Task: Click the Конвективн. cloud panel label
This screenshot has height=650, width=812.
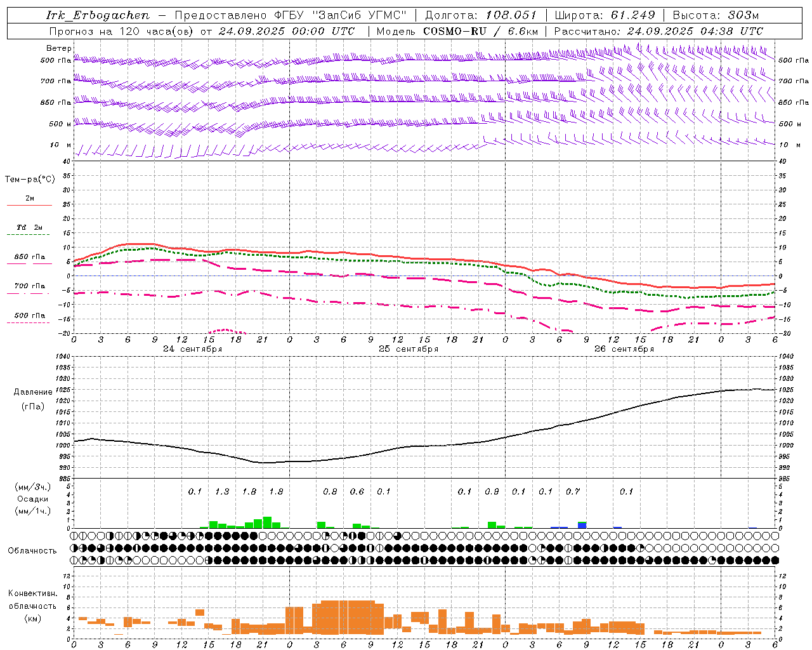Action: [x=33, y=594]
